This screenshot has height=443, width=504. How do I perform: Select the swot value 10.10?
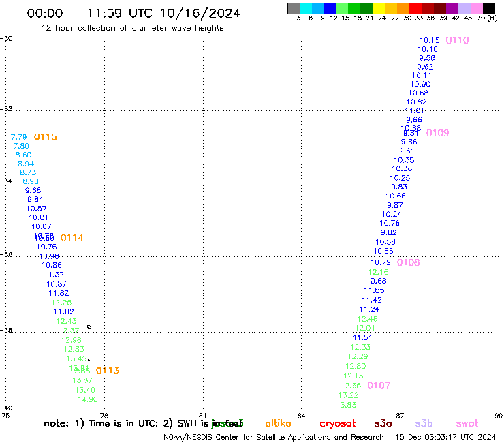428,49
